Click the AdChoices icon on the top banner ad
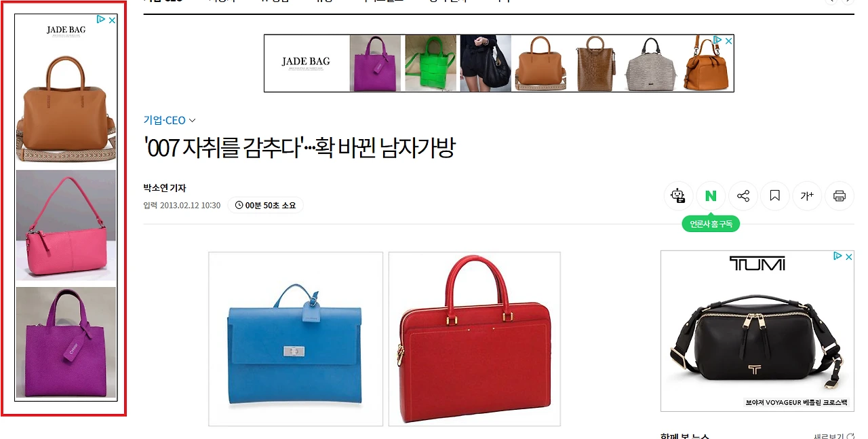Screen dimensions: 868x439 718,41
